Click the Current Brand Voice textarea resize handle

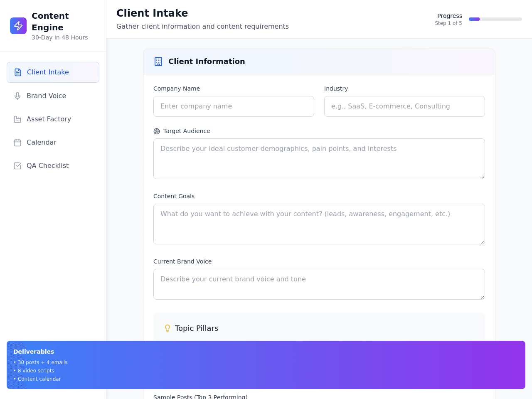pyautogui.click(x=483, y=297)
